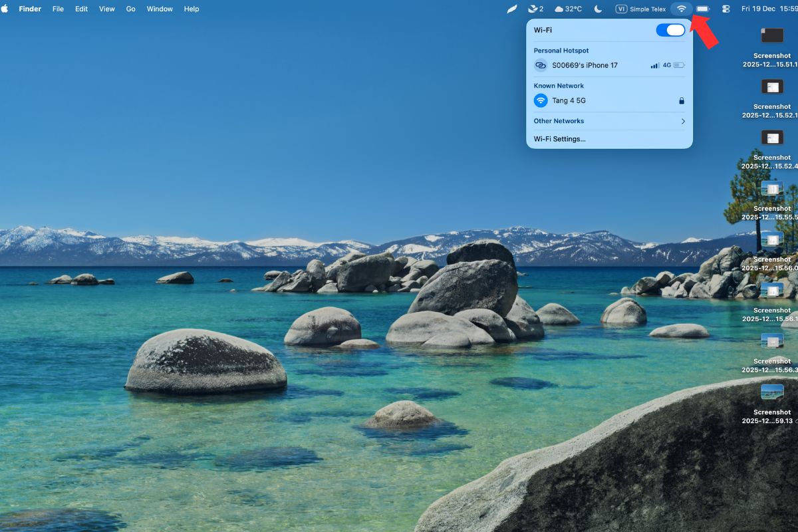798x532 pixels.
Task: Click the crescent moon Focus icon
Action: [598, 9]
